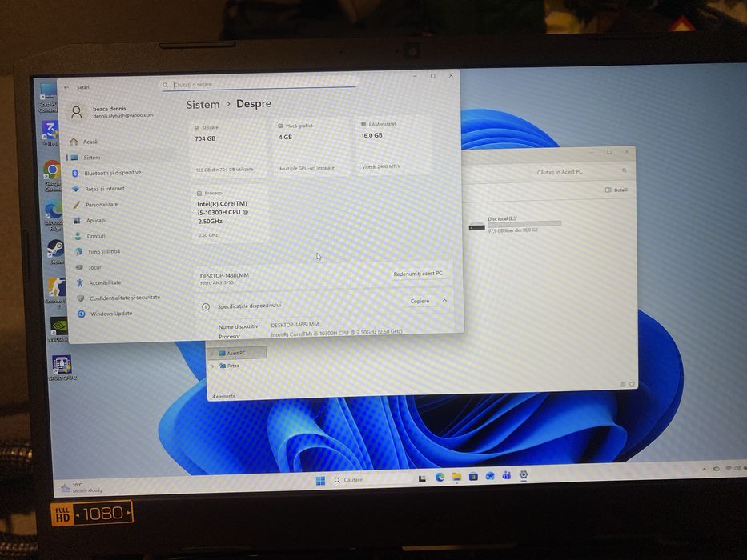Open Microsoft Store from the taskbar
Image resolution: width=747 pixels, height=560 pixels.
[x=473, y=476]
